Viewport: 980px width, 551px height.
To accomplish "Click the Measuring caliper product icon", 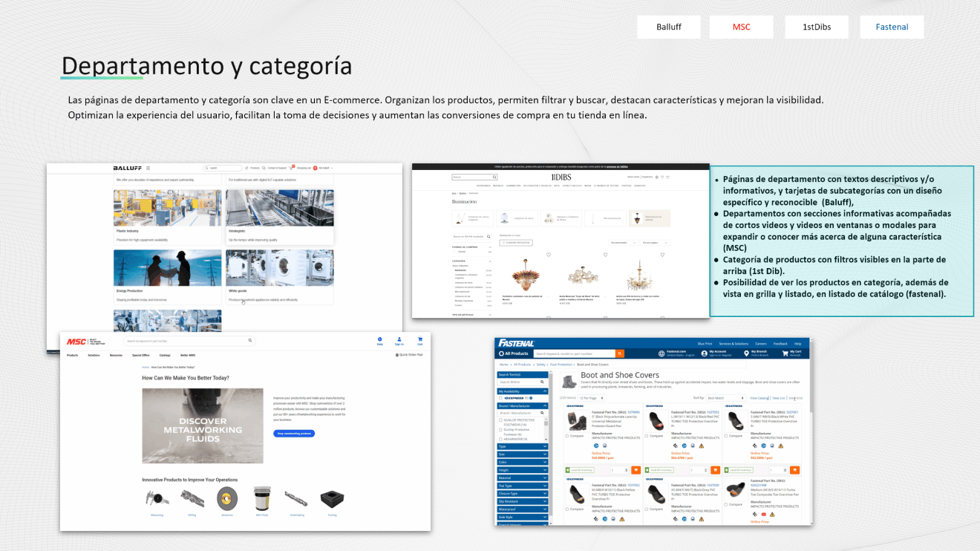I will tap(157, 498).
